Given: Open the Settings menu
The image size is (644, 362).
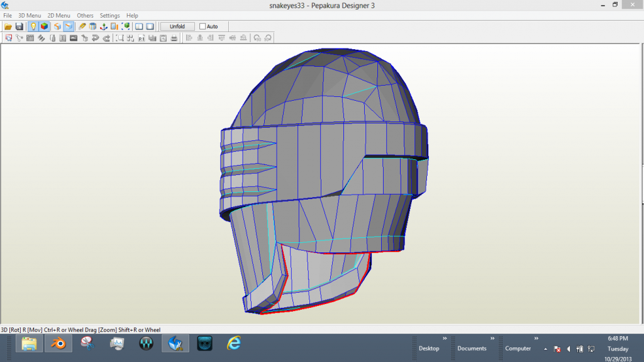Looking at the screenshot, I should coord(110,15).
